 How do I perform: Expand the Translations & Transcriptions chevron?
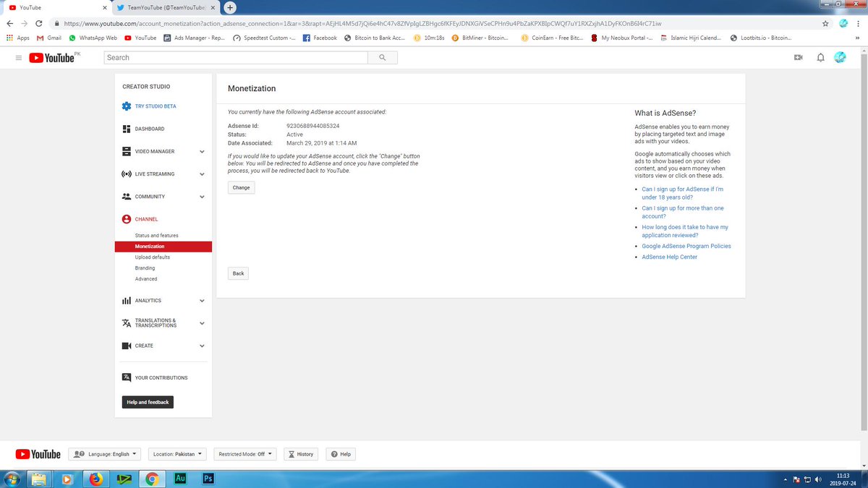[x=202, y=323]
